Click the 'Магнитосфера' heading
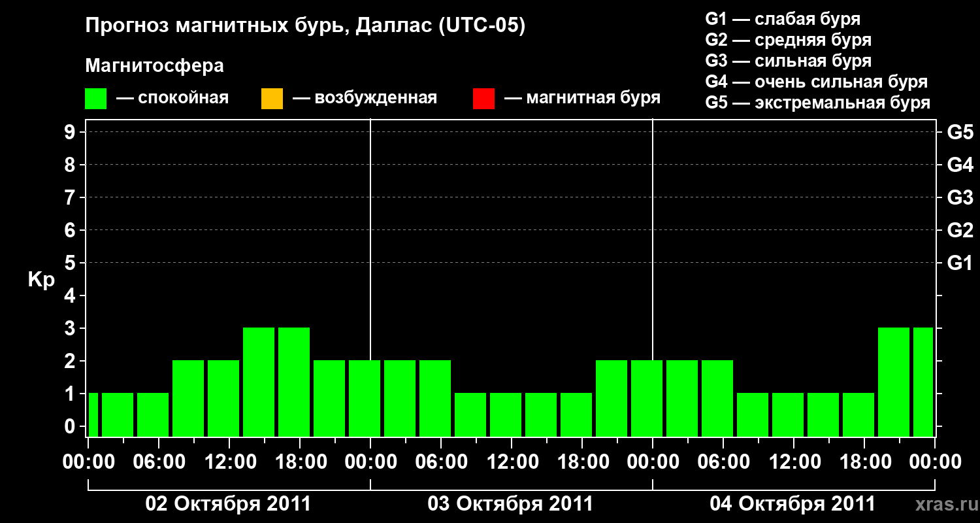This screenshot has height=523, width=980. [155, 66]
